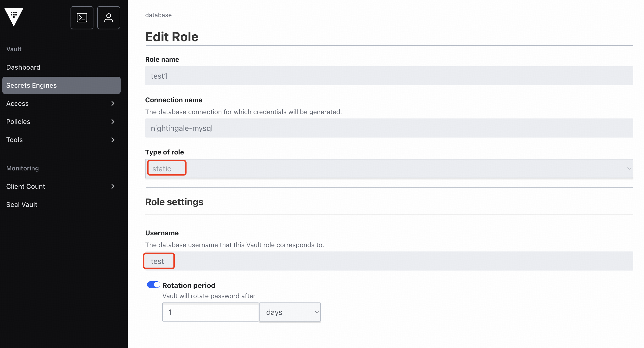Click the Username field containing test
Screen dimensions: 644x348
pos(389,261)
